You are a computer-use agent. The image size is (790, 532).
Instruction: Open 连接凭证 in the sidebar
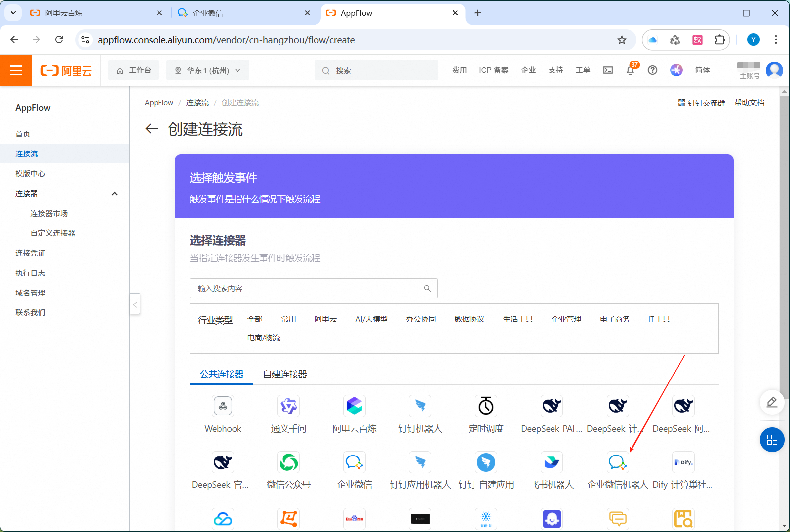tap(30, 253)
